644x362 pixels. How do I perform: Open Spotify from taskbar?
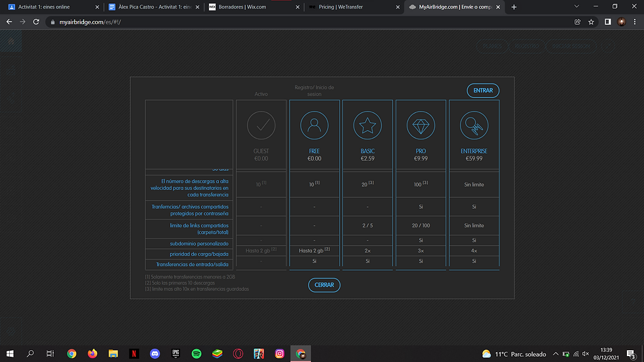(196, 353)
